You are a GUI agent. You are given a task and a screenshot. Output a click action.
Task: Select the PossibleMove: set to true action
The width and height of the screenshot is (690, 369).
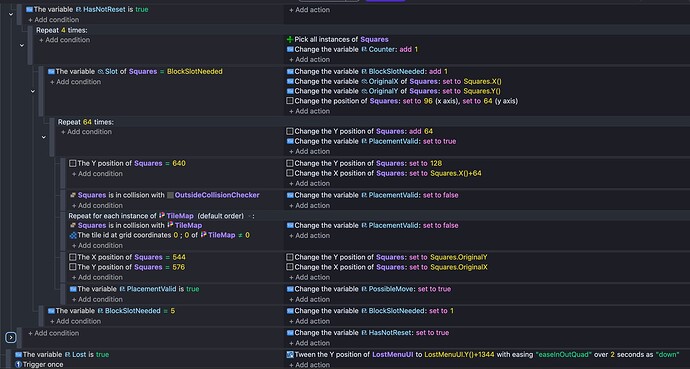click(x=369, y=289)
